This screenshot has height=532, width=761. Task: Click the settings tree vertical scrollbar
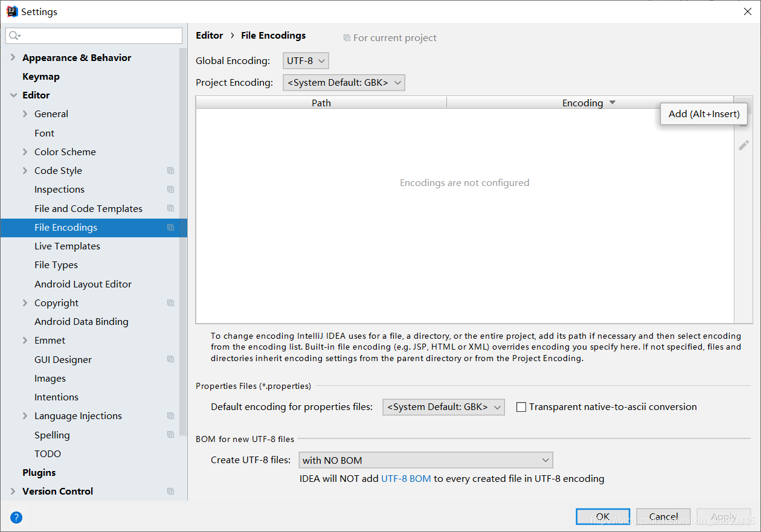point(184,242)
